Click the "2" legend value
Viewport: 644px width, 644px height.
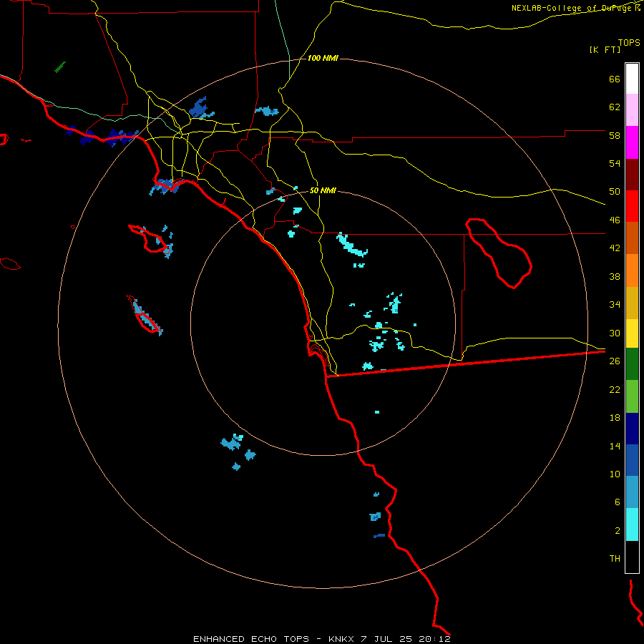coord(618,531)
